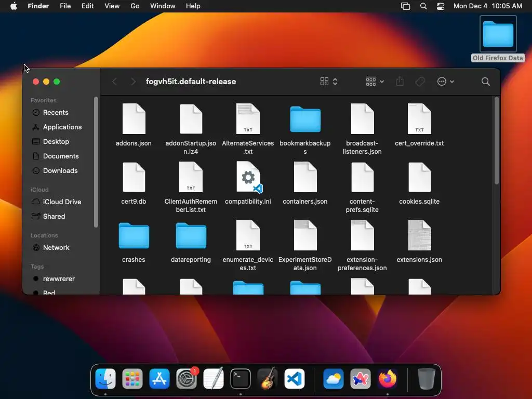The image size is (532, 399).
Task: Click the sidebar vertical scrollbar
Action: tap(96, 162)
